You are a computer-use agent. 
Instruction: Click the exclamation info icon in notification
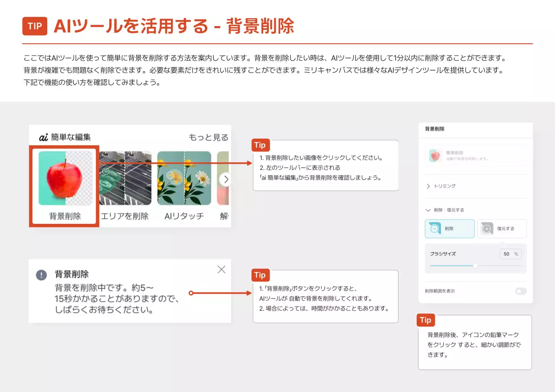pyautogui.click(x=41, y=275)
